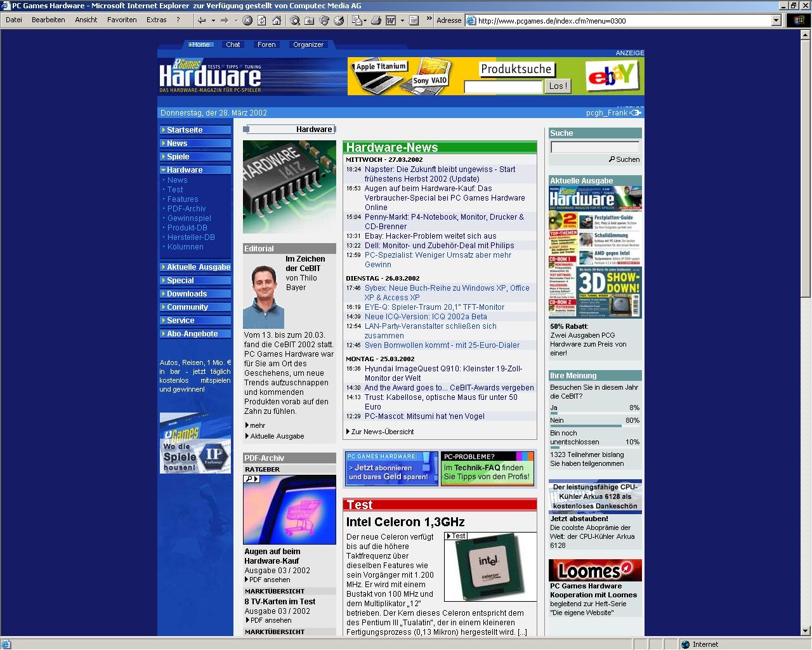812x650 pixels.
Task: Open the Search pane icon in the toolbar
Action: [295, 20]
